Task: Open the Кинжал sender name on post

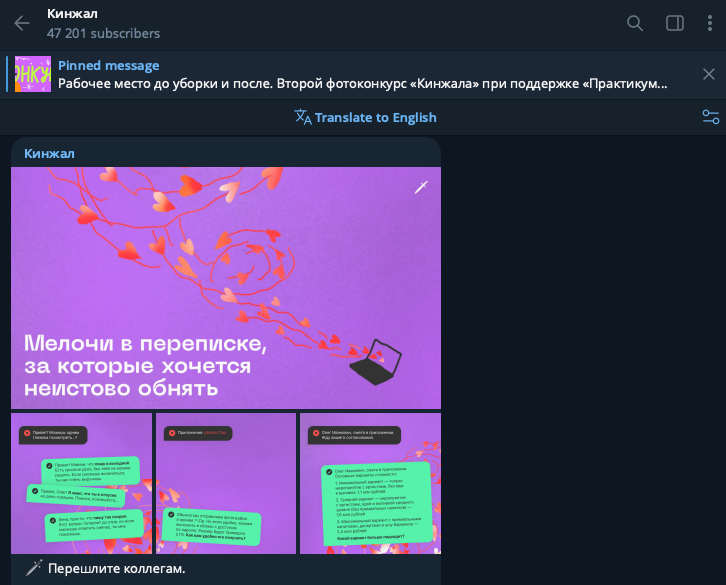Action: (x=49, y=153)
